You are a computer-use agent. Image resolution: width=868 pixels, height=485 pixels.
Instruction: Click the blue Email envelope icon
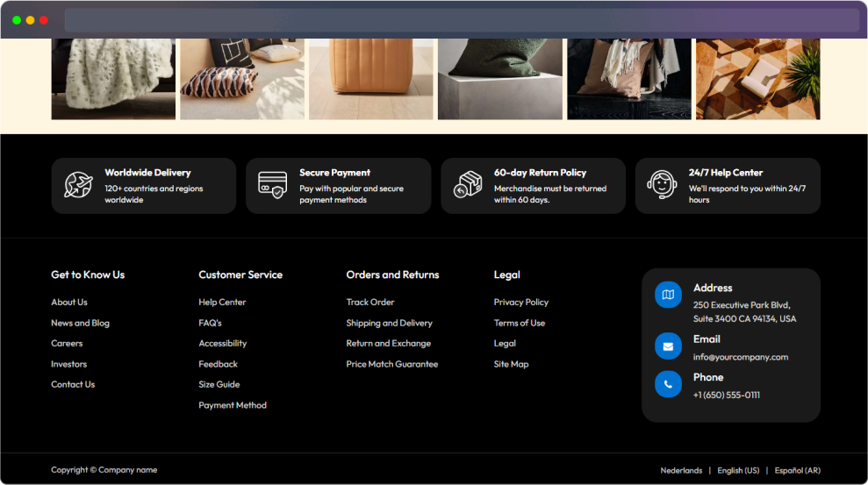pos(668,346)
